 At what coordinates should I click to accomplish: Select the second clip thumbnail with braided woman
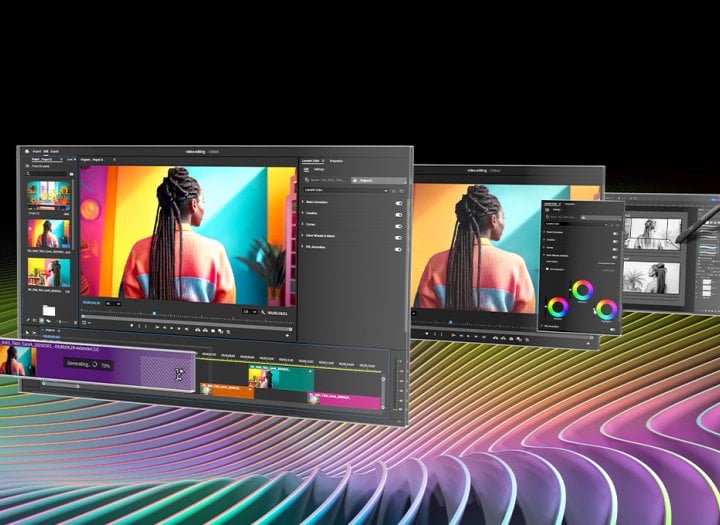click(x=49, y=234)
